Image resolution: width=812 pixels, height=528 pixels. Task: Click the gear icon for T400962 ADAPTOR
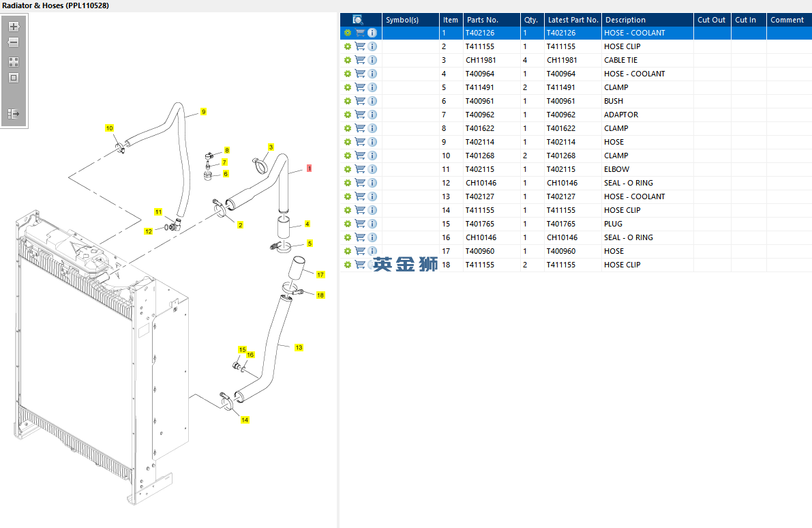coord(348,115)
